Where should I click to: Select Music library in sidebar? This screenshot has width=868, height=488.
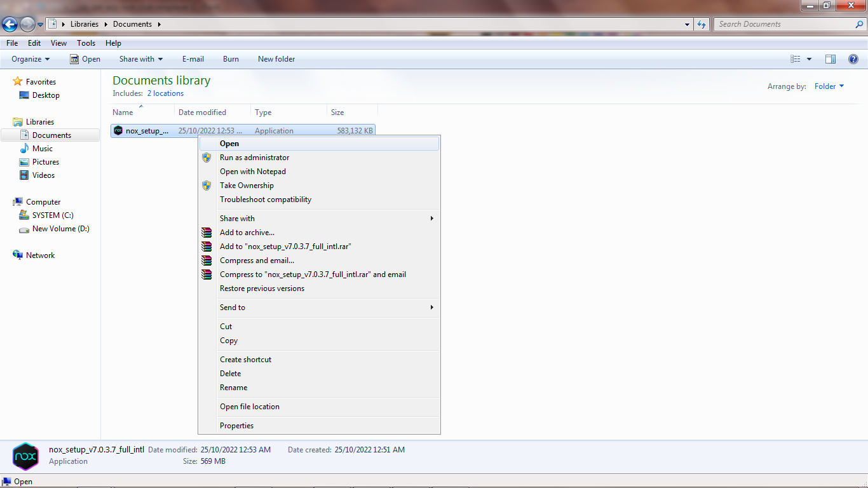pyautogui.click(x=42, y=149)
